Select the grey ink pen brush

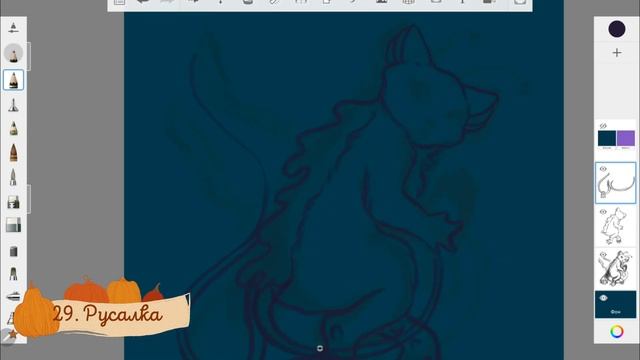click(x=13, y=177)
